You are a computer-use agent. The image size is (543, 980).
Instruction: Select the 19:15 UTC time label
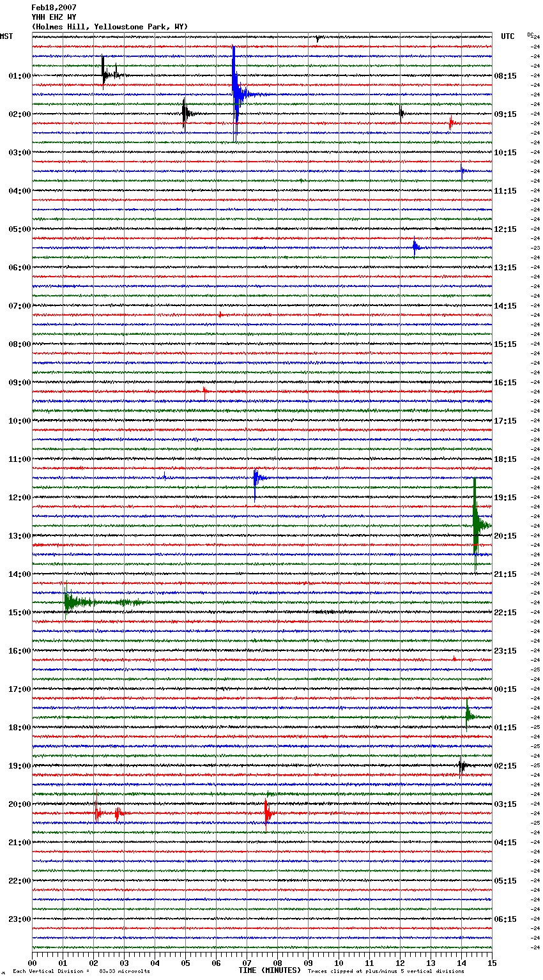pos(505,498)
